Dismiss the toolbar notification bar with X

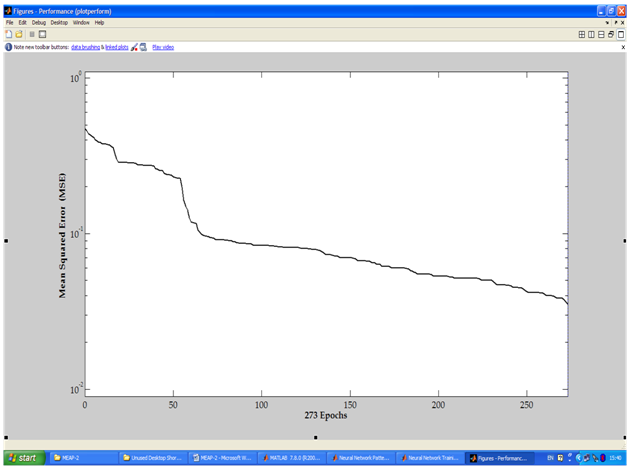(x=622, y=47)
